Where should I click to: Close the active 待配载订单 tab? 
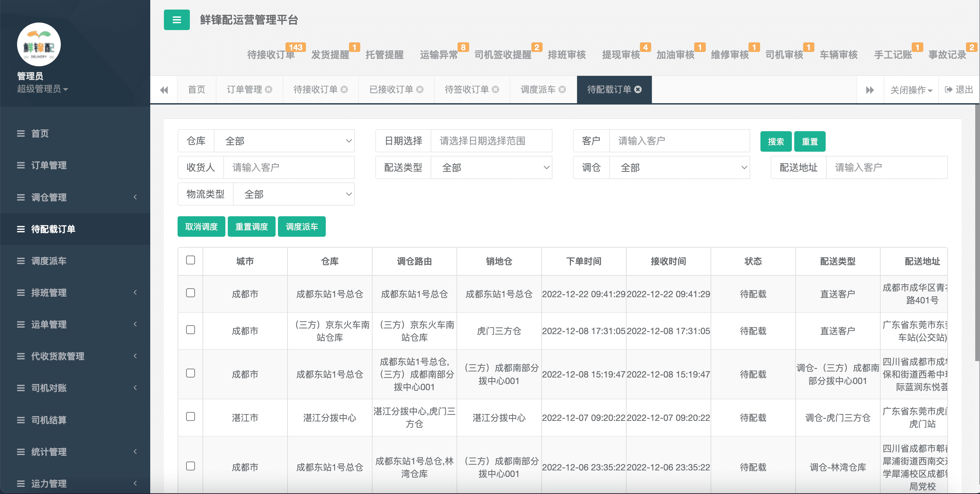point(638,90)
